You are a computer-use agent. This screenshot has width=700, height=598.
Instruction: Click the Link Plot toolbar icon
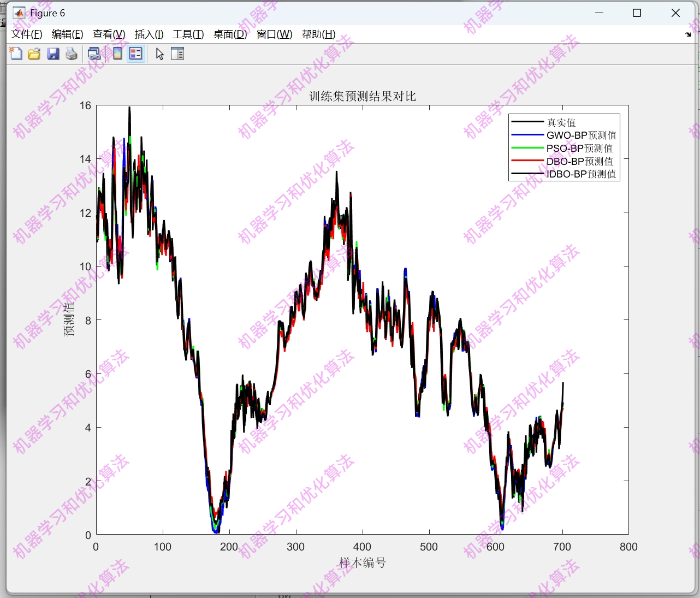click(94, 54)
